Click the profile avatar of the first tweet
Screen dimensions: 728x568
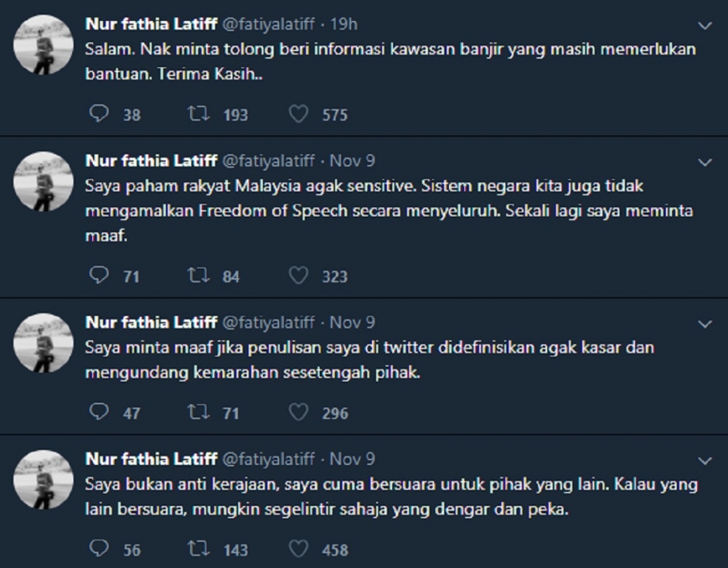(x=44, y=44)
